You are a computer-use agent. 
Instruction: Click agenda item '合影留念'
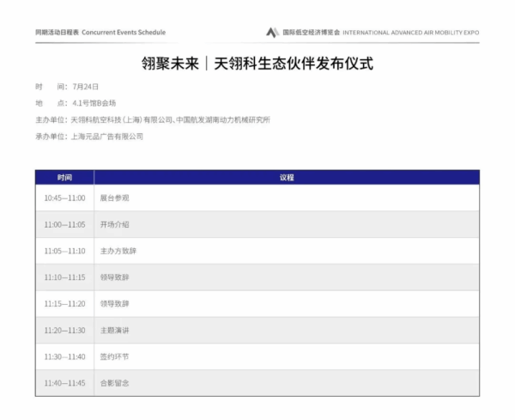click(x=115, y=383)
